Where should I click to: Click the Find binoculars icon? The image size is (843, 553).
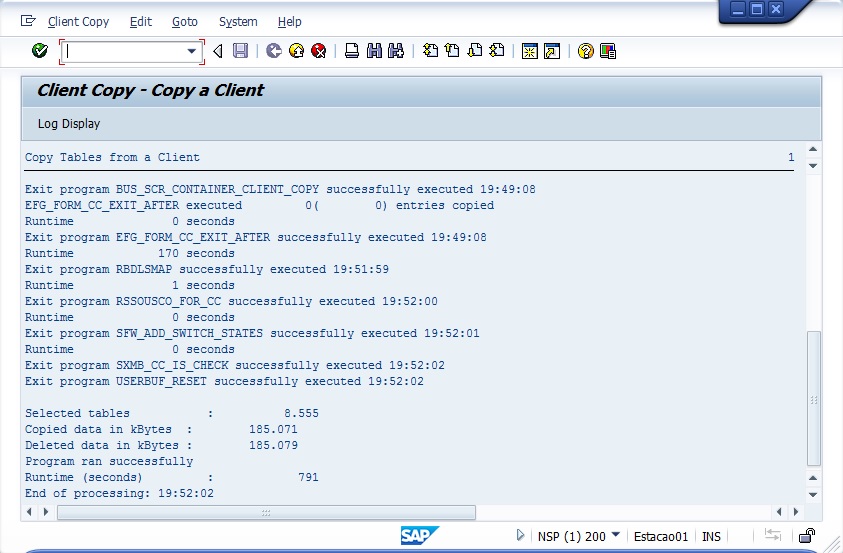(x=374, y=51)
